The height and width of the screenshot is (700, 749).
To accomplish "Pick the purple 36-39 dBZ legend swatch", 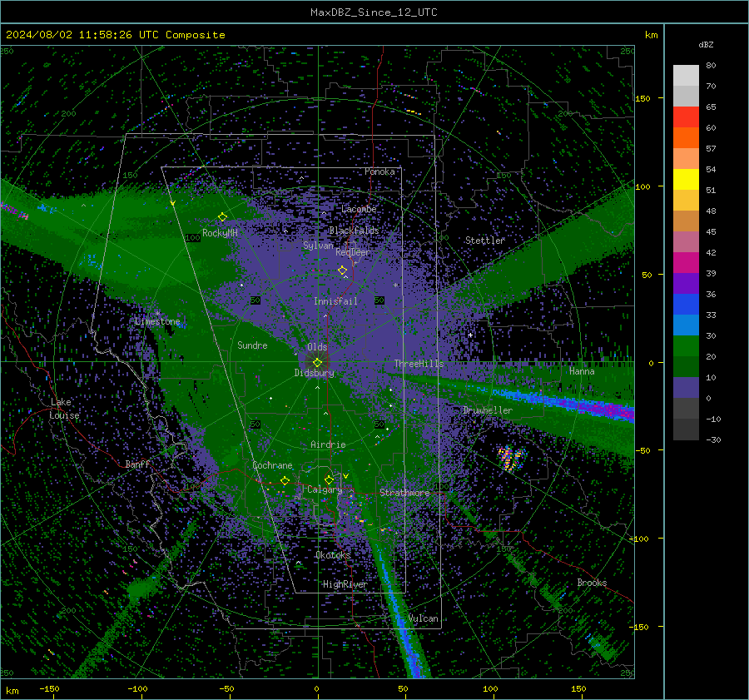I will pyautogui.click(x=686, y=283).
